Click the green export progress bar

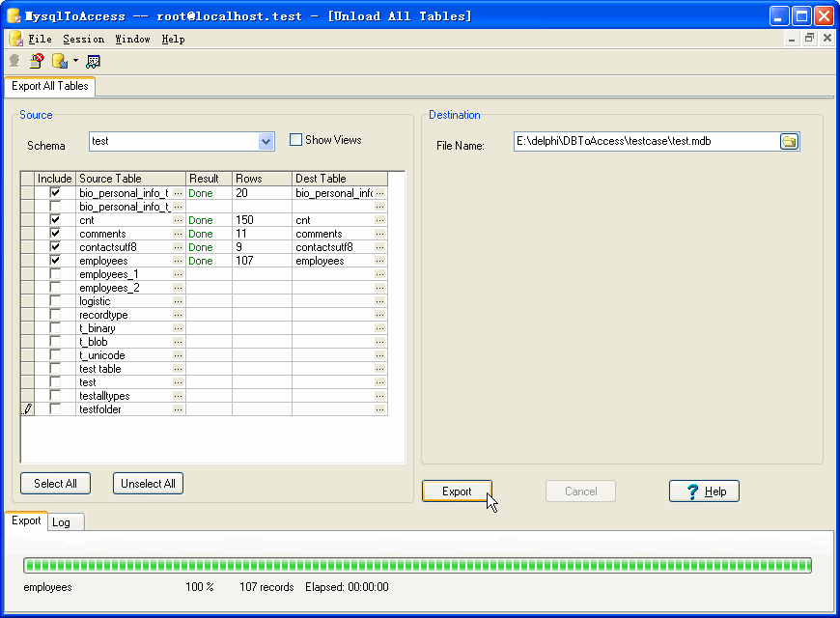[x=417, y=566]
